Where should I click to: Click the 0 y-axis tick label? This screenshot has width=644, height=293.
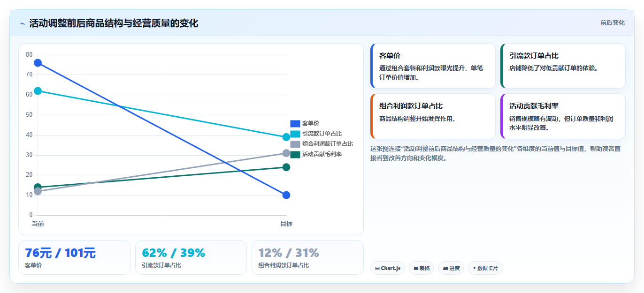31,215
